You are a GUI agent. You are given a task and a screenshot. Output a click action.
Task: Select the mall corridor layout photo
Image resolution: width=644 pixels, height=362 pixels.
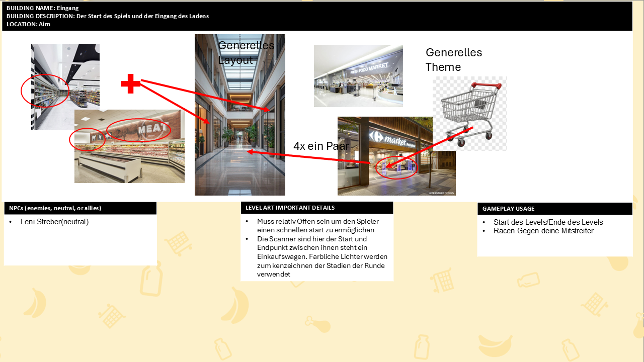240,115
